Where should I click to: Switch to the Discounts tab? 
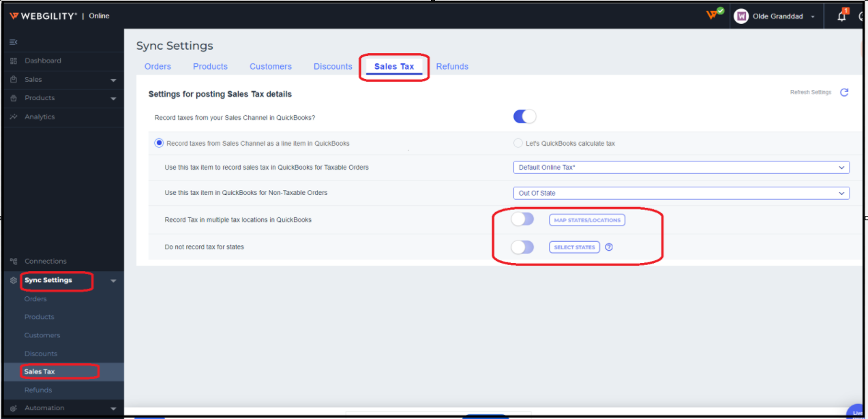pyautogui.click(x=333, y=66)
